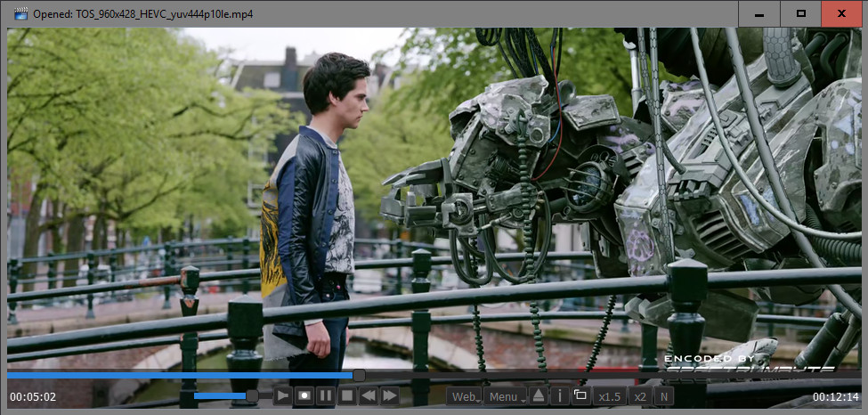This screenshot has height=415, width=868.
Task: Click the Play button
Action: (282, 395)
